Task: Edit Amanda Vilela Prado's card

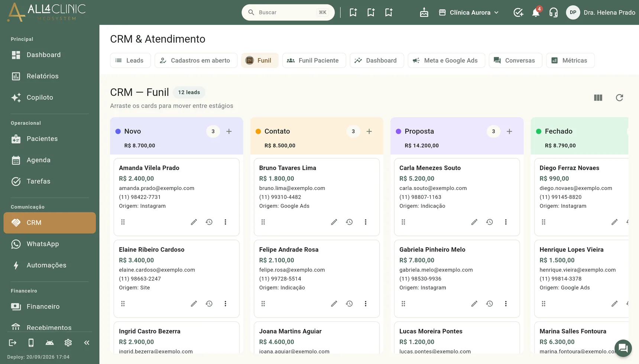Action: (x=194, y=222)
